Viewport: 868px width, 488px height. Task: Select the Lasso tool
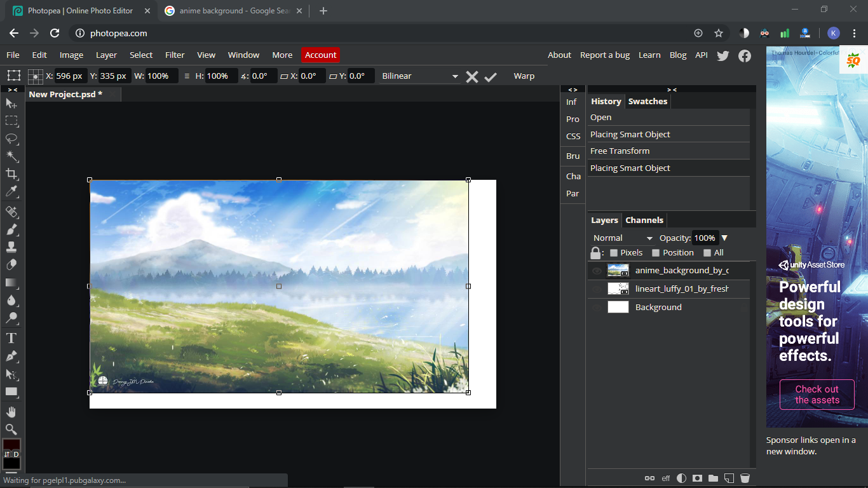click(11, 139)
